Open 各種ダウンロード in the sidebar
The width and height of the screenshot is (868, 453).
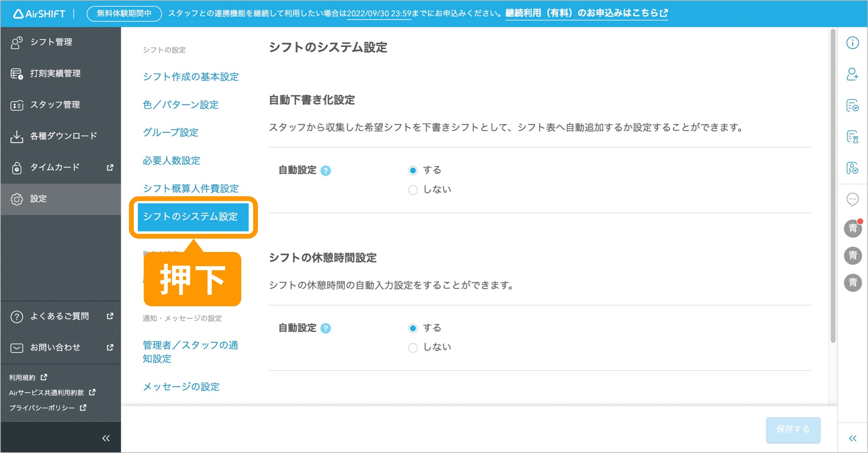(x=62, y=136)
